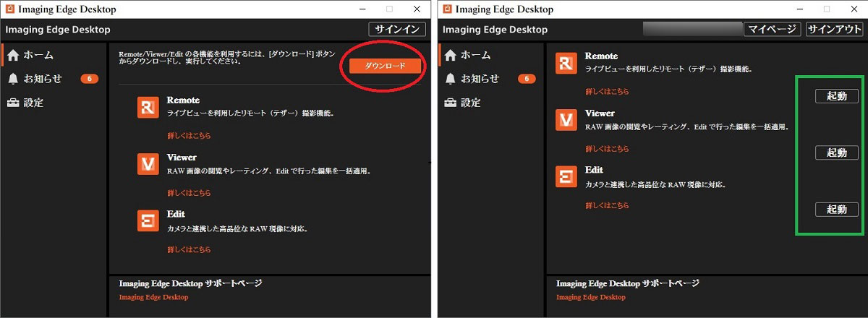This screenshot has height=318, width=868.
Task: Click Remote heading text in left window
Action: [x=183, y=100]
